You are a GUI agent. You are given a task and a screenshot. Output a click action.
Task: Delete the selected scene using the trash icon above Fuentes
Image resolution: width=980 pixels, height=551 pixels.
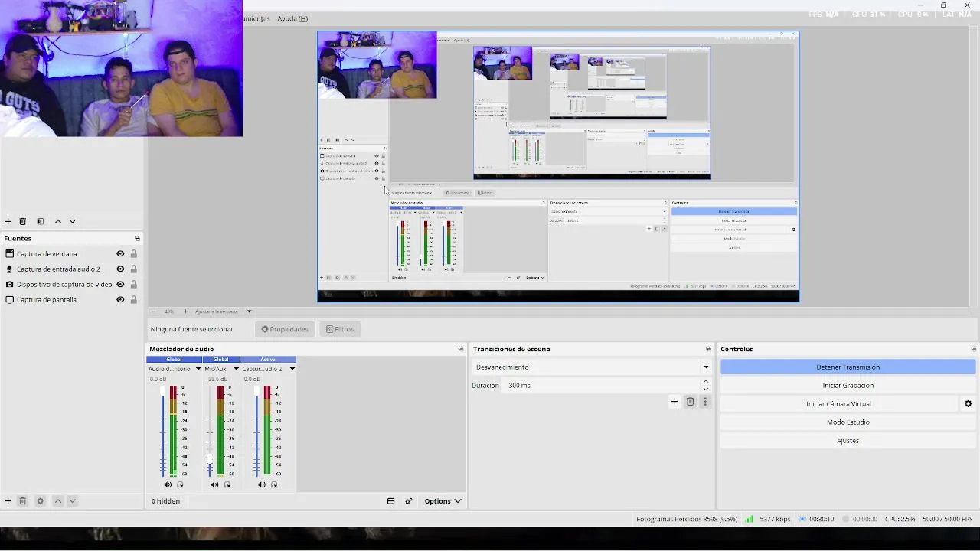point(23,221)
